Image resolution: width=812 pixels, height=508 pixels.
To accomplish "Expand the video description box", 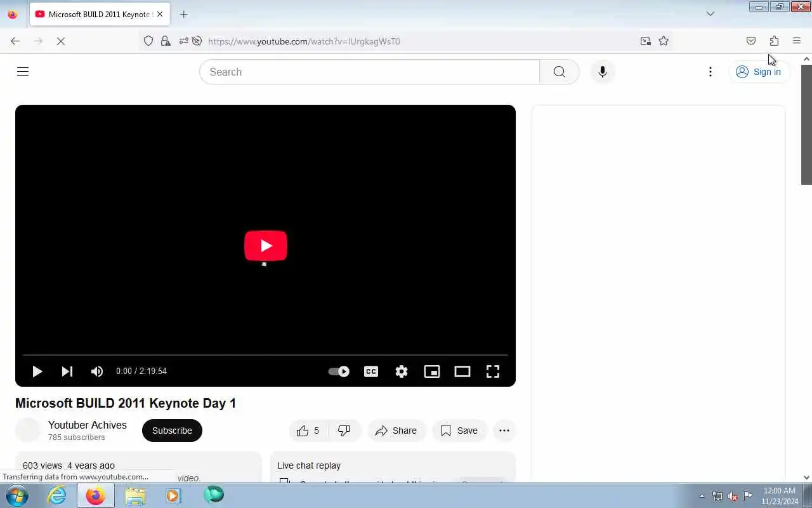I will click(x=138, y=467).
